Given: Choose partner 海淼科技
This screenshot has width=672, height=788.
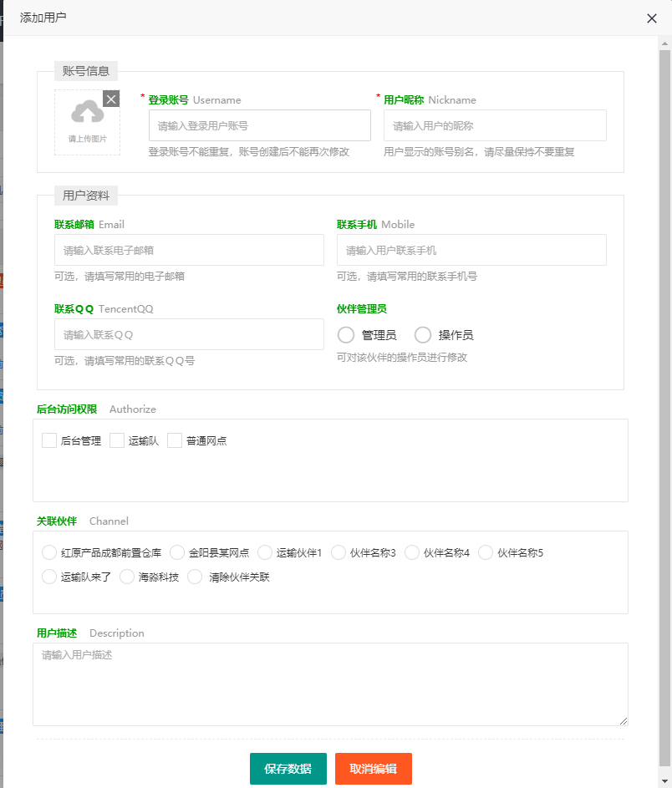Looking at the screenshot, I should pyautogui.click(x=127, y=577).
